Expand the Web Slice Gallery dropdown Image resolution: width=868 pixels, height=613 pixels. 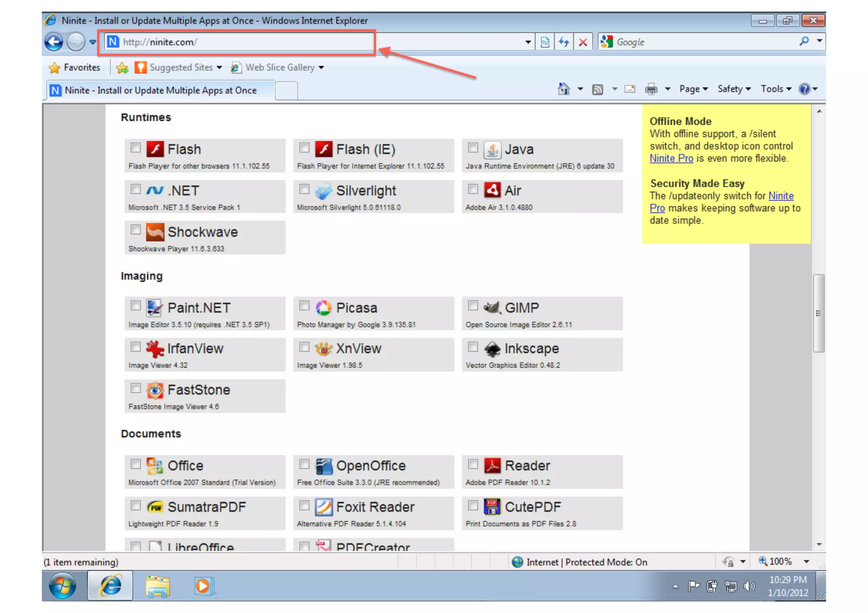(x=321, y=68)
